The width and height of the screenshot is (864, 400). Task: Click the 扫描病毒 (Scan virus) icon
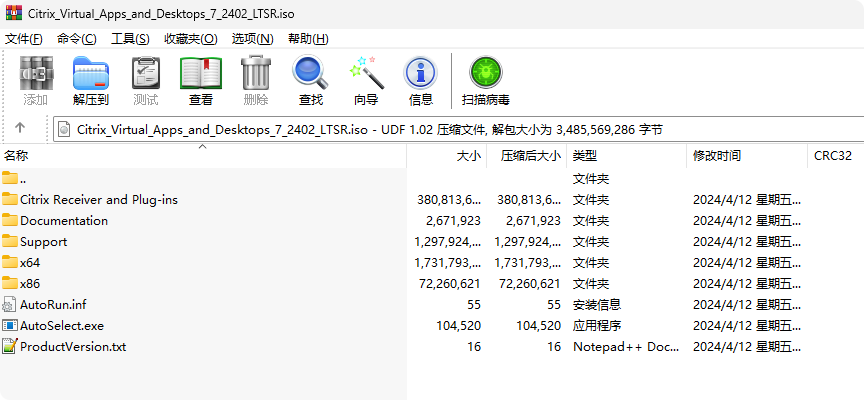[485, 73]
